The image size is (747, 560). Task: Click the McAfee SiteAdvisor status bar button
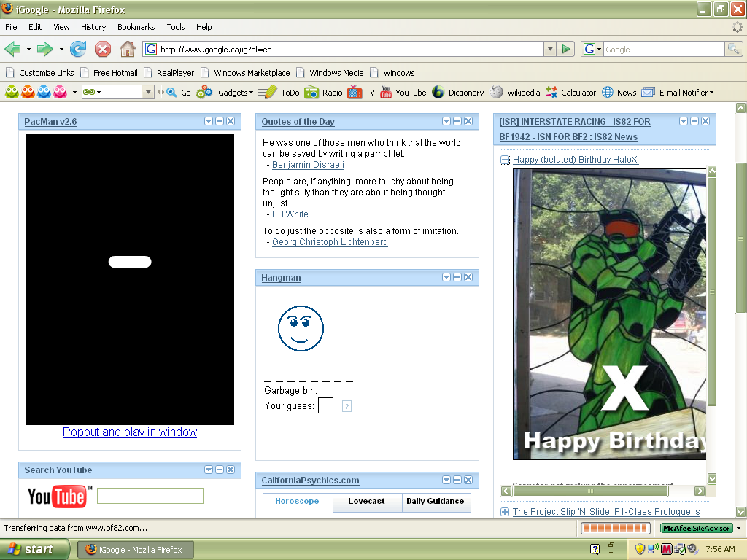point(696,528)
